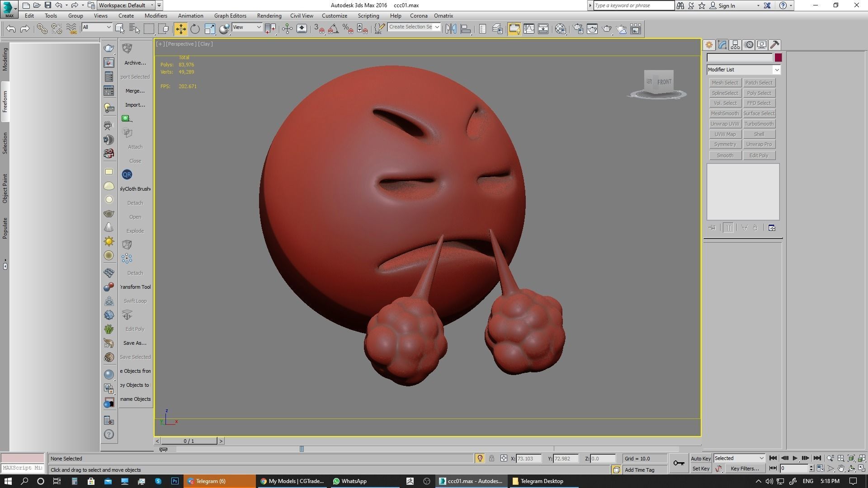Open the Select by Name list
Screen dimensions: 868x488
134,29
